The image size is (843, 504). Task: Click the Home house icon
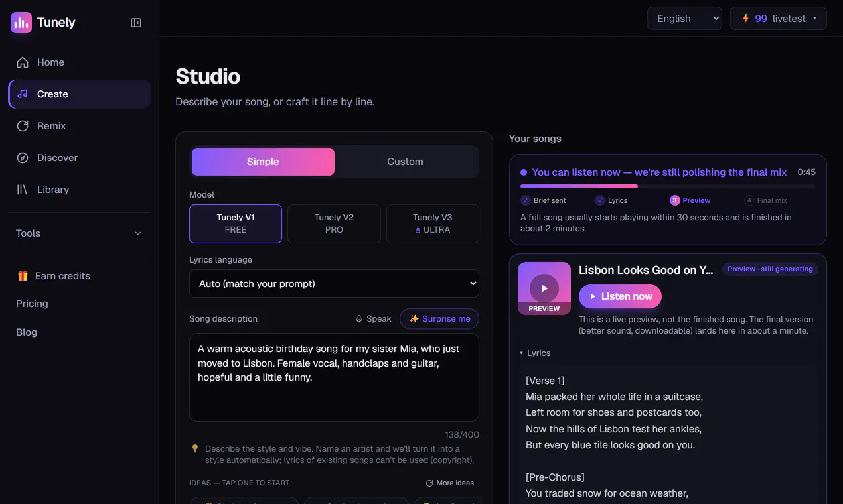pos(23,62)
